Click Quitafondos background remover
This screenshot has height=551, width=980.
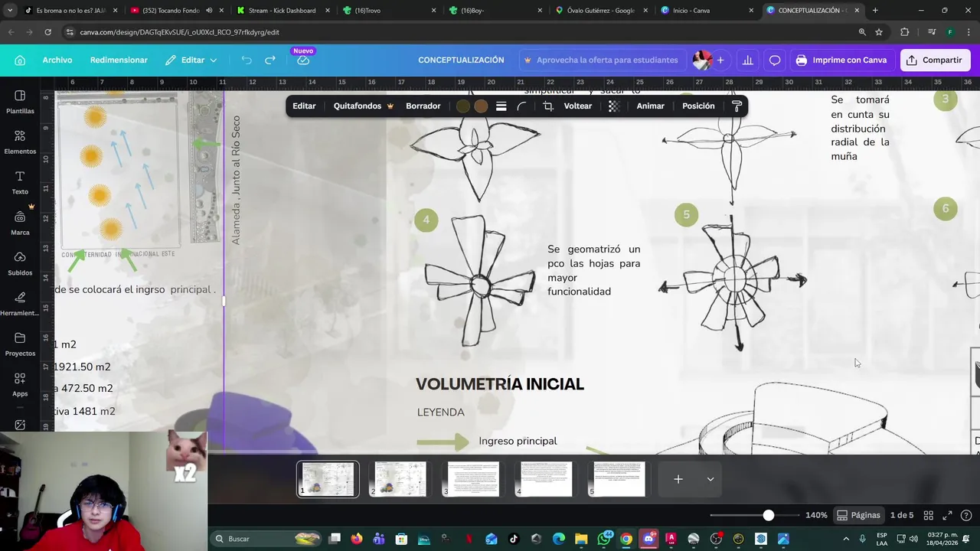coord(363,106)
